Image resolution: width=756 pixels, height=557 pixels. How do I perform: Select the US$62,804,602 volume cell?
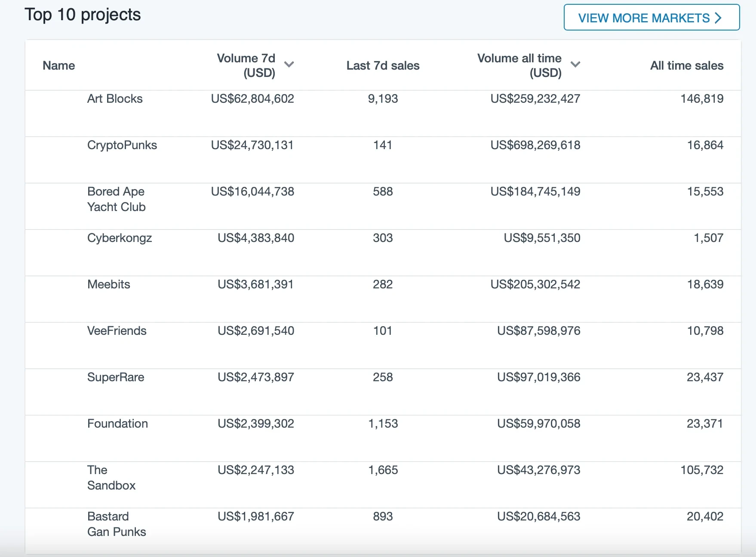[252, 99]
